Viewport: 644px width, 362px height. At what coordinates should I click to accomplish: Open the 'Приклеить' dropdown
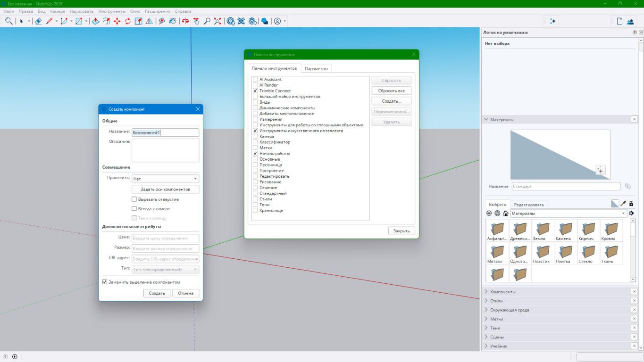tap(165, 179)
